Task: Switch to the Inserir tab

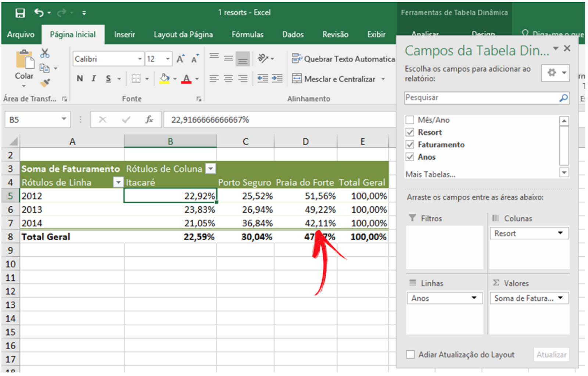Action: point(125,35)
